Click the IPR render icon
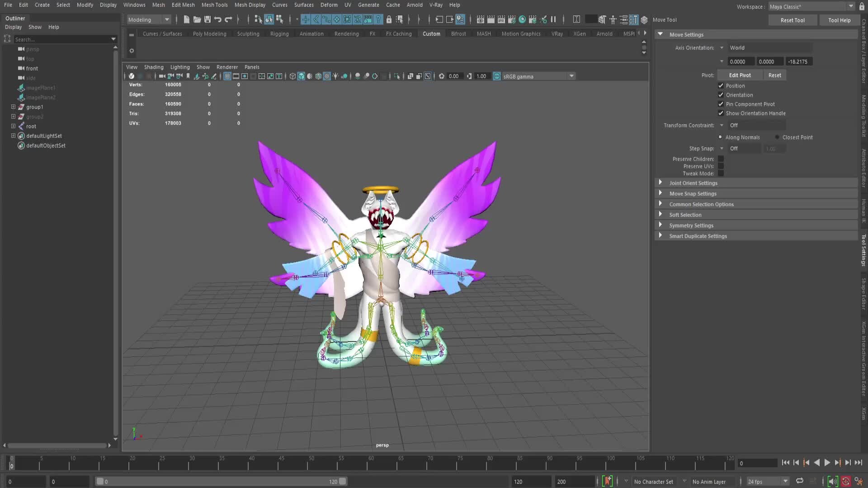Screen dimensions: 868x488 (x=501, y=19)
